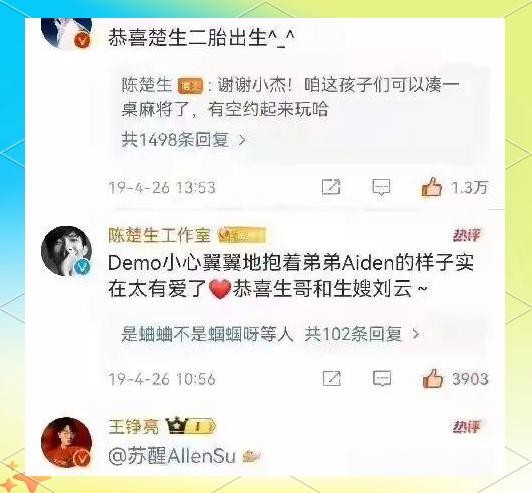Like the 恭喜楚生二胎出生 comment
532x493 pixels.
432,187
